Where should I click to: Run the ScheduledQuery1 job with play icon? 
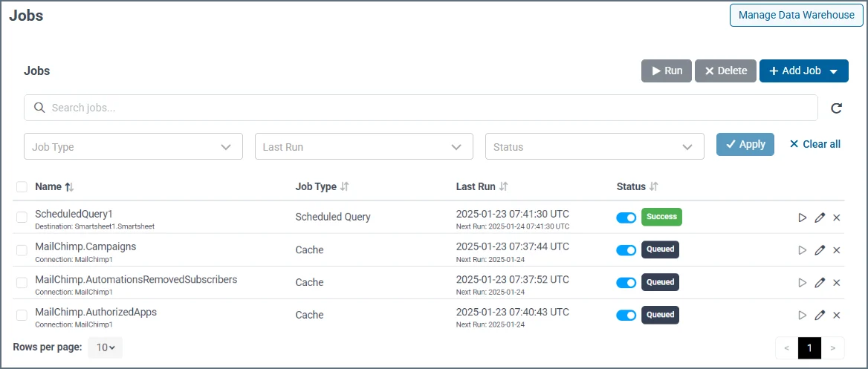click(x=802, y=218)
